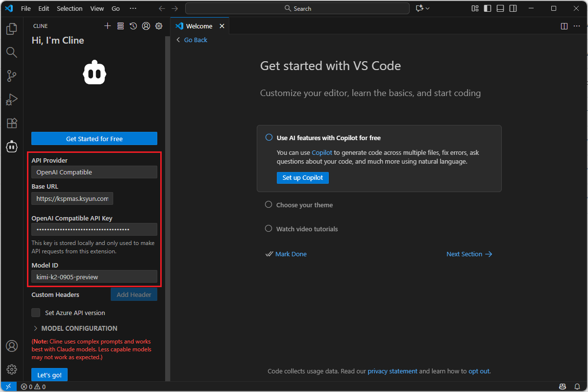
Task: Open the Selection menu
Action: pos(70,8)
